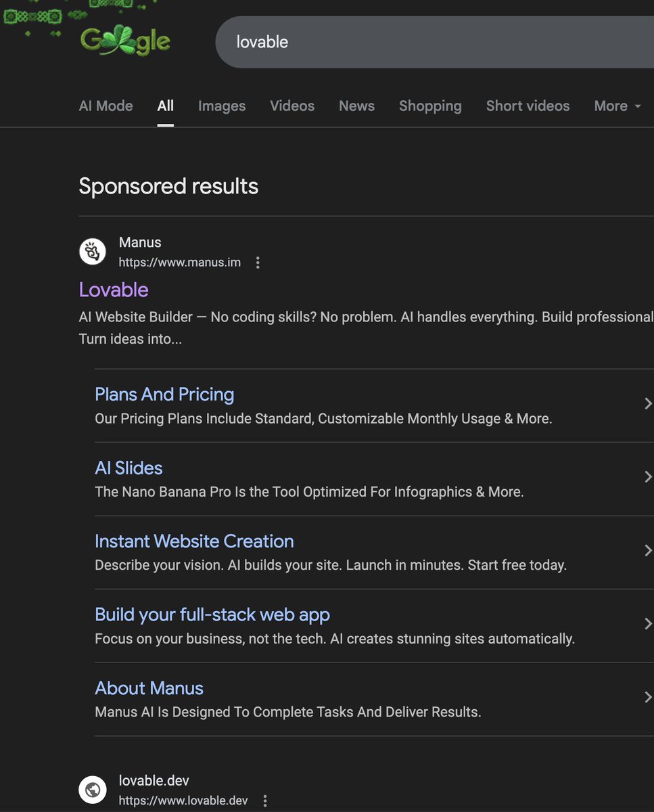Switch to AI Mode tab
Viewport: 654px width, 812px height.
pyautogui.click(x=106, y=106)
